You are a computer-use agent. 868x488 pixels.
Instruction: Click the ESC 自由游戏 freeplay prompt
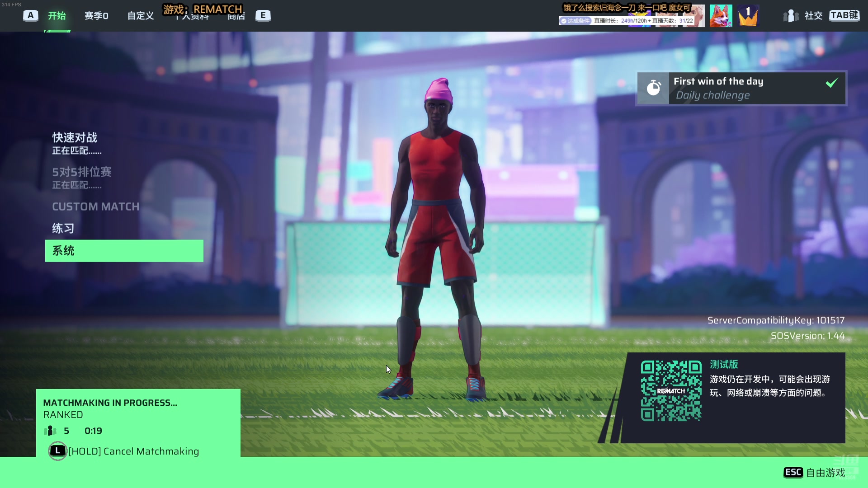[814, 473]
